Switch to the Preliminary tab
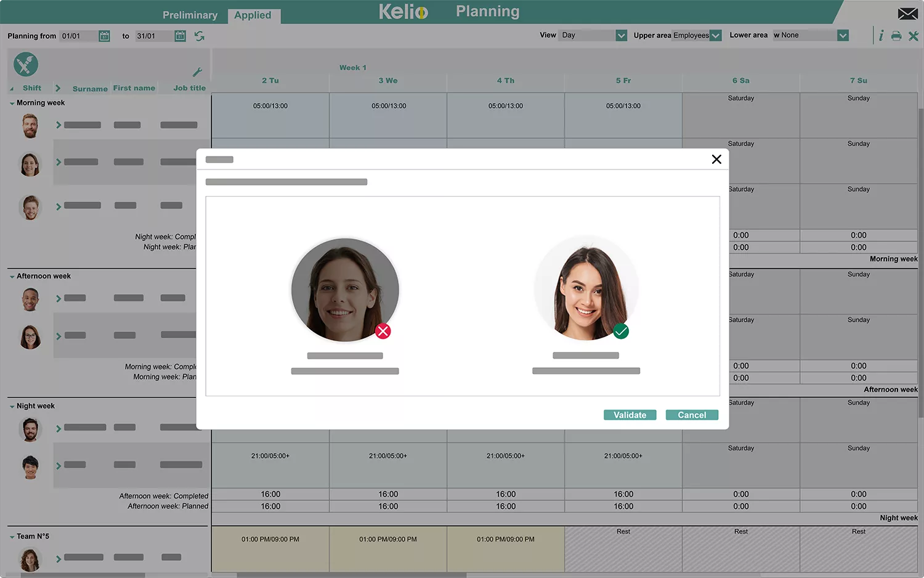The width and height of the screenshot is (924, 578). 190,15
